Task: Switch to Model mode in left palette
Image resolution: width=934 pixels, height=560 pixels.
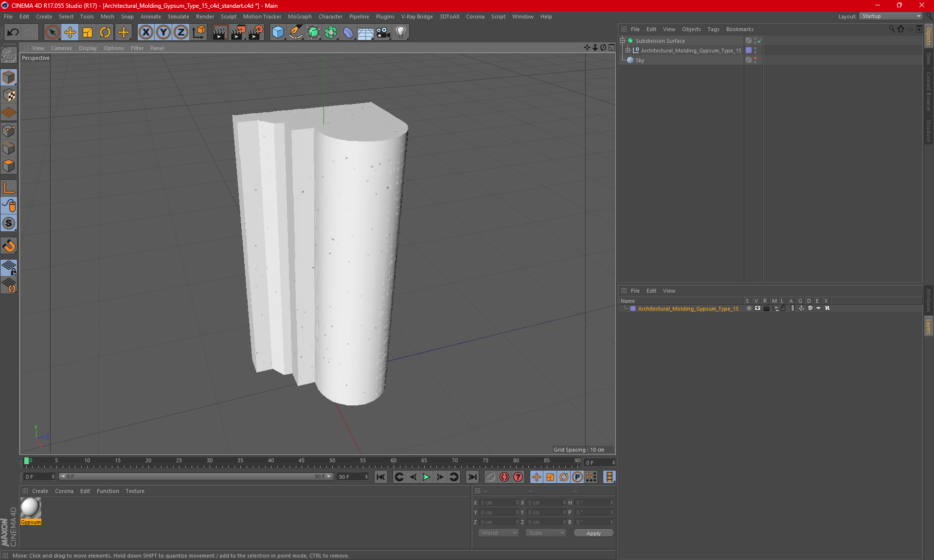Action: click(9, 78)
